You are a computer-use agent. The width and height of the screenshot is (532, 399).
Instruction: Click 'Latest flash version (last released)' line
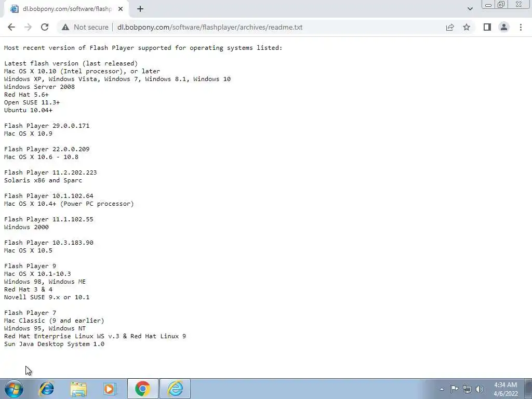tap(71, 63)
